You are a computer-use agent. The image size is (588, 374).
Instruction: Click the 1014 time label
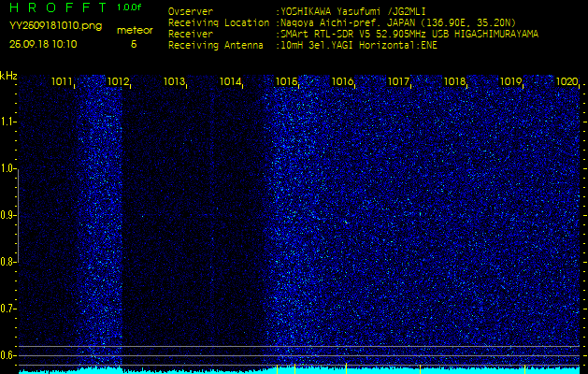(x=230, y=81)
